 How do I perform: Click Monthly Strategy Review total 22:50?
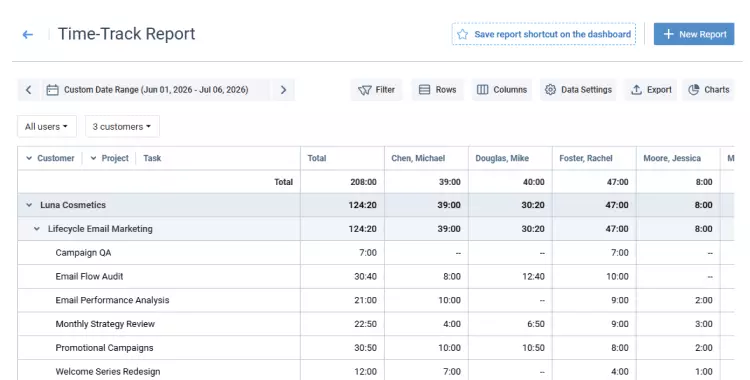[365, 324]
